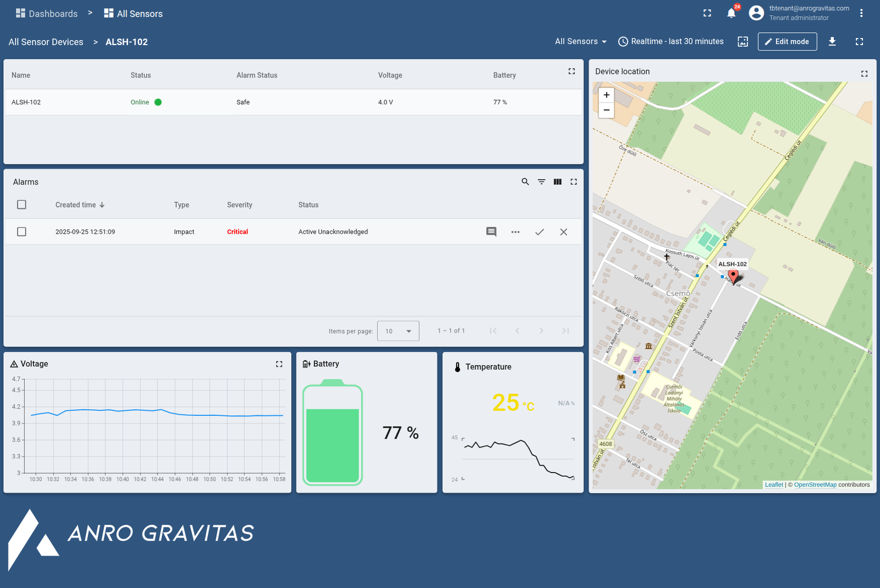Open the items per page dropdown

pos(398,331)
